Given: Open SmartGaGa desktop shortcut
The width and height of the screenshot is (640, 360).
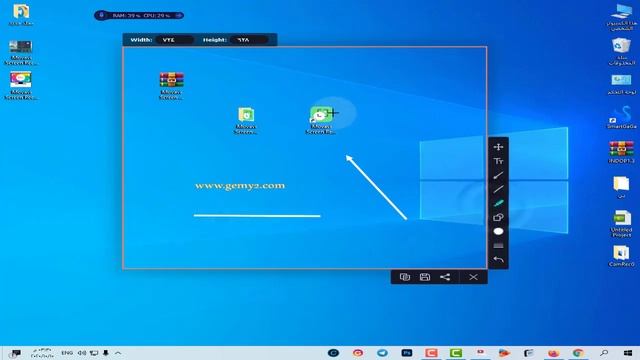Looking at the screenshot, I should 621,117.
